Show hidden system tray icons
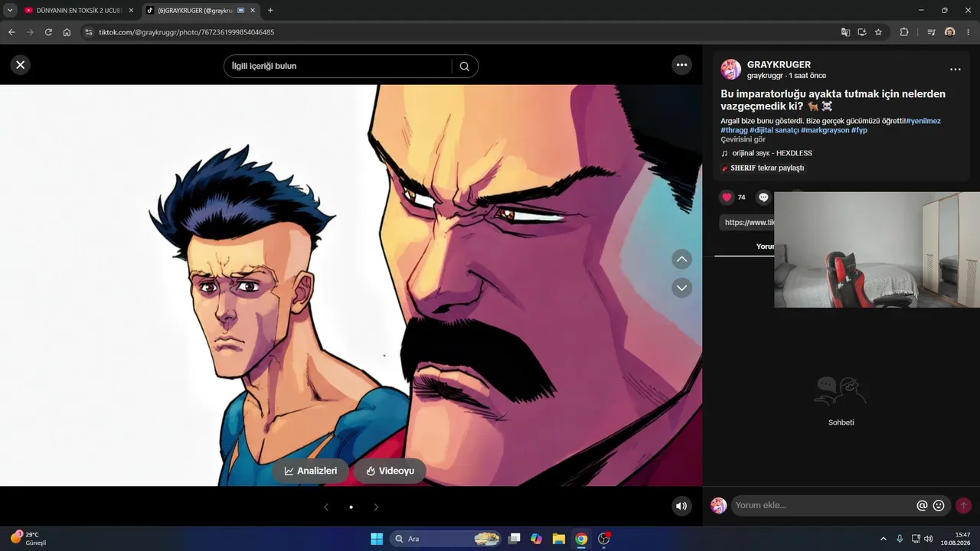Viewport: 980px width, 551px height. point(884,539)
